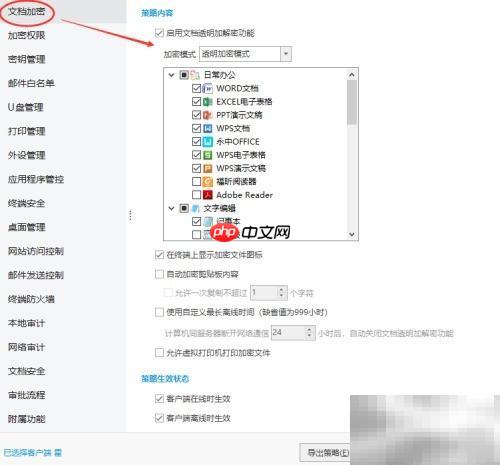
Task: Check the Adobe Reader checkbox
Action: click(x=197, y=195)
